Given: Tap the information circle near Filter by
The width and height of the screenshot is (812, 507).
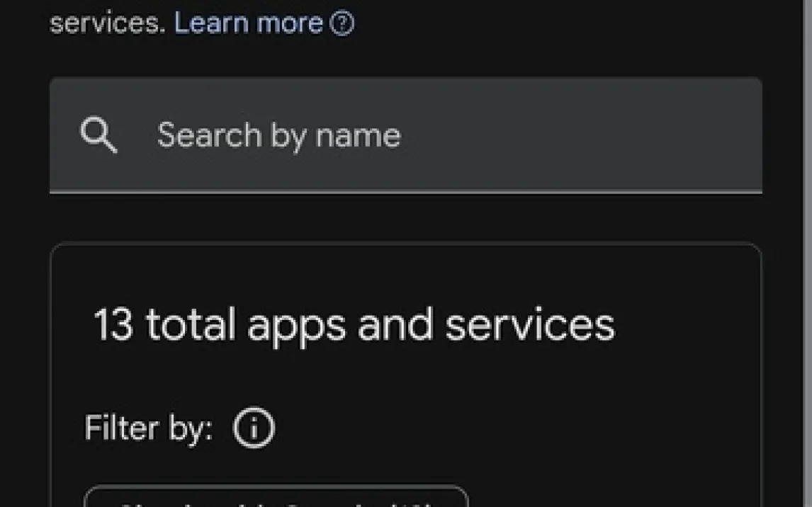Looking at the screenshot, I should [254, 428].
